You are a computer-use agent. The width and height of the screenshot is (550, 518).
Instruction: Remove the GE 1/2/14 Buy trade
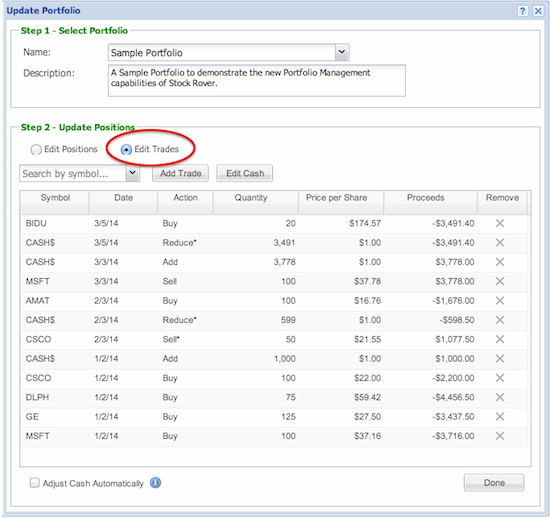(x=500, y=416)
